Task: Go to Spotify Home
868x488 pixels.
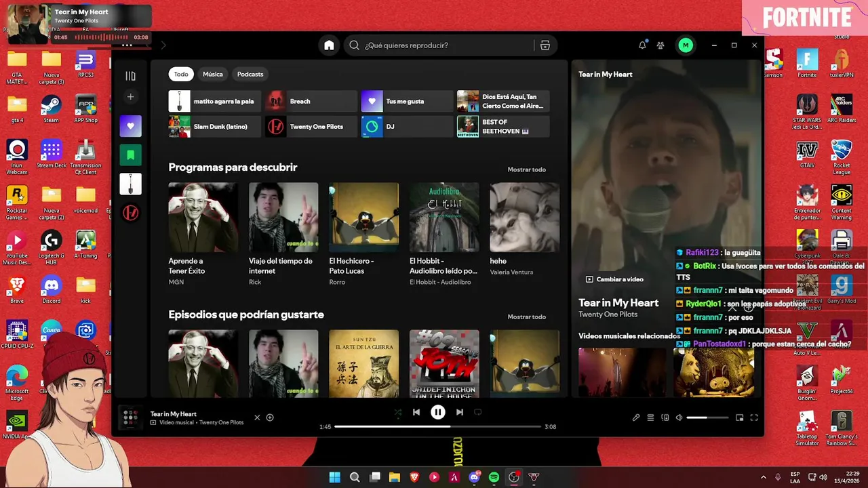Action: coord(329,45)
